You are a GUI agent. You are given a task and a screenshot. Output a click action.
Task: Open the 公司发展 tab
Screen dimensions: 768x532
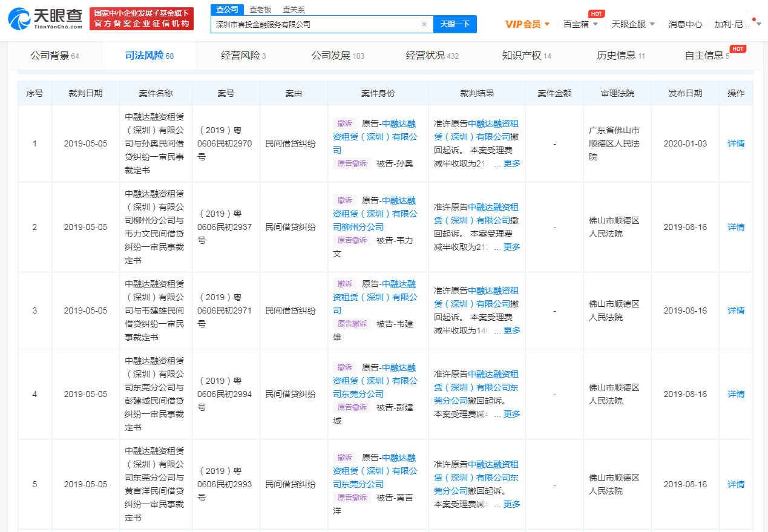[338, 56]
